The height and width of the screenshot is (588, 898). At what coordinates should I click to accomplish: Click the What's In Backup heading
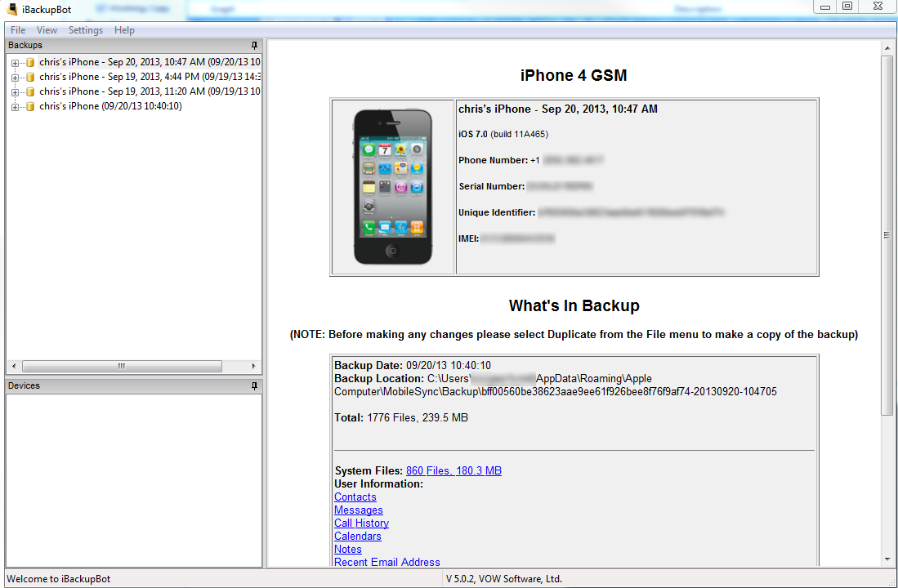point(574,305)
